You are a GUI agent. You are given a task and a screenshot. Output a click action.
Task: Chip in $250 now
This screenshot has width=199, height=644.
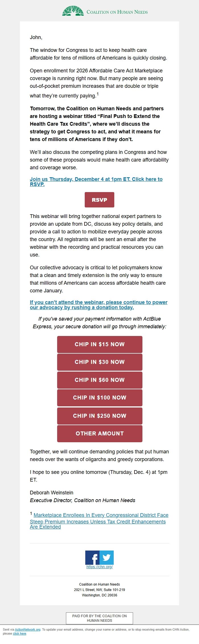point(99,416)
